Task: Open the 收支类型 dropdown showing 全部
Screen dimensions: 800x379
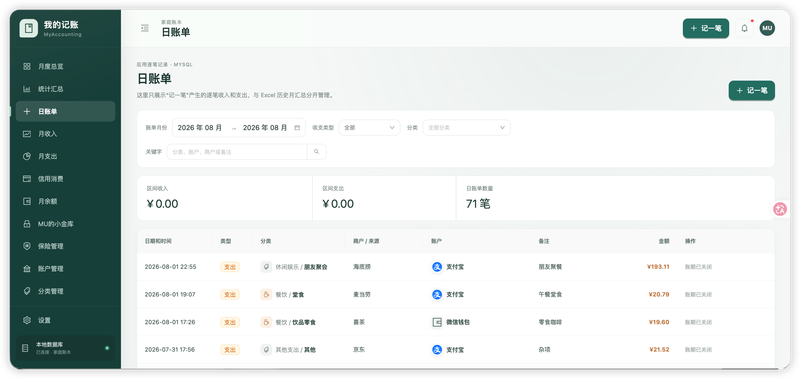Action: 369,128
